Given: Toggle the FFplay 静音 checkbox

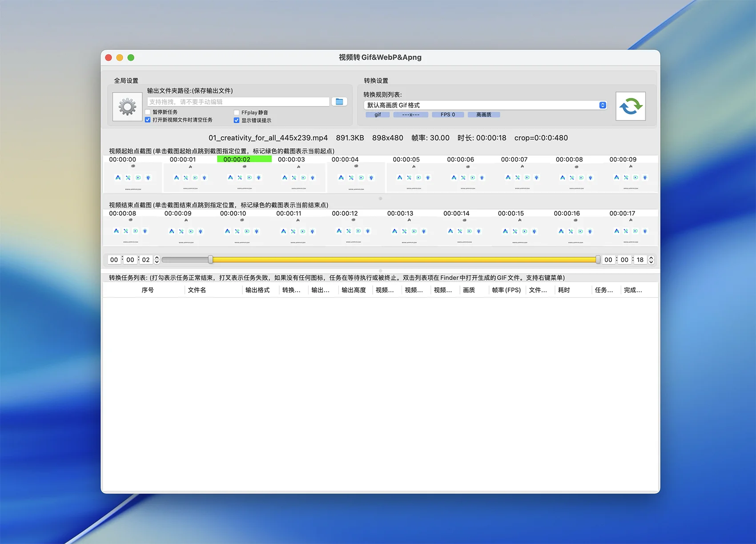Looking at the screenshot, I should 237,113.
